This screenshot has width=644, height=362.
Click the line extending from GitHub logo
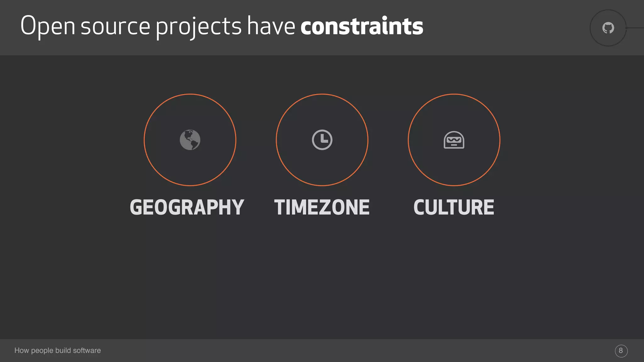[636, 28]
